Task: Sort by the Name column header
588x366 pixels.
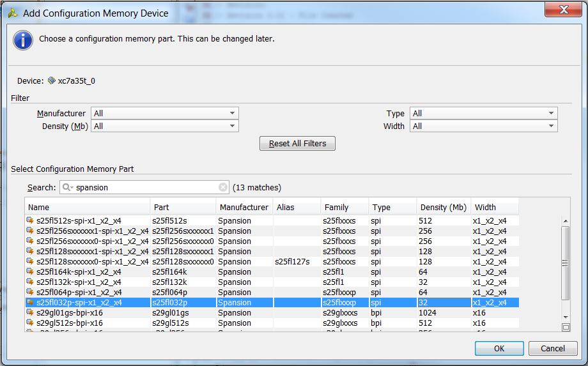Action: click(x=88, y=207)
